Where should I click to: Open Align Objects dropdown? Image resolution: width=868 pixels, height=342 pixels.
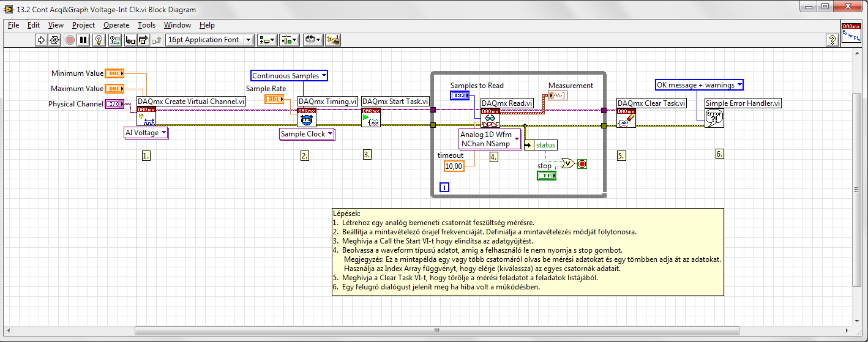click(x=267, y=40)
